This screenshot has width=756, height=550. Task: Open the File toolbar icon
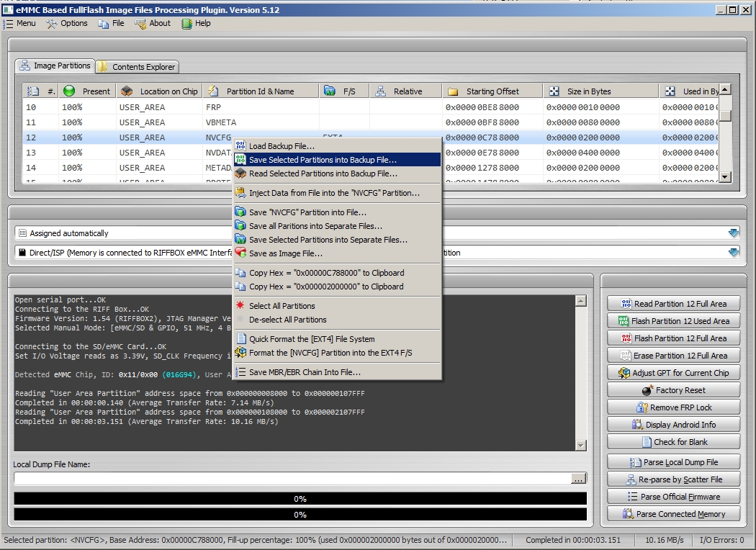[x=104, y=23]
